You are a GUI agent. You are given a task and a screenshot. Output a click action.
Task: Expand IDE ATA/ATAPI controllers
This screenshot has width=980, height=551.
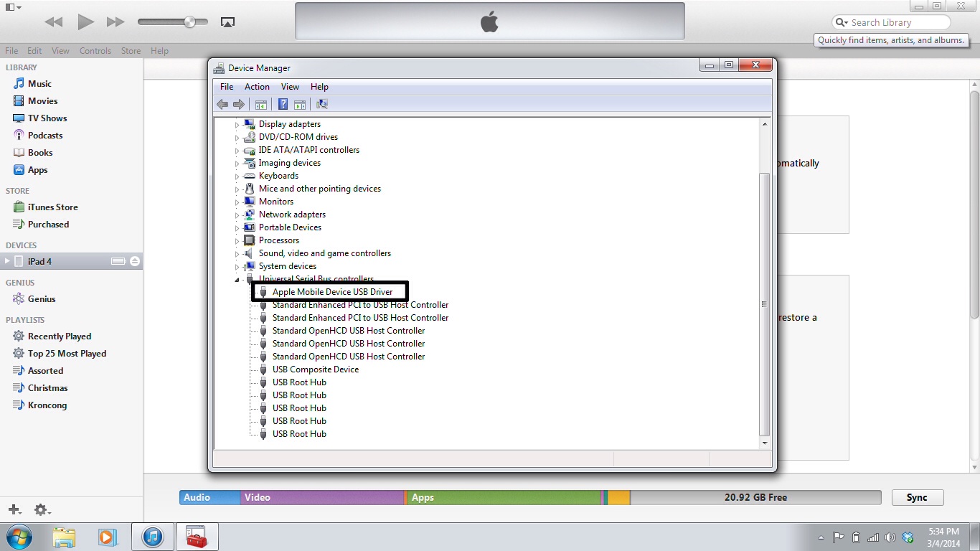point(237,151)
